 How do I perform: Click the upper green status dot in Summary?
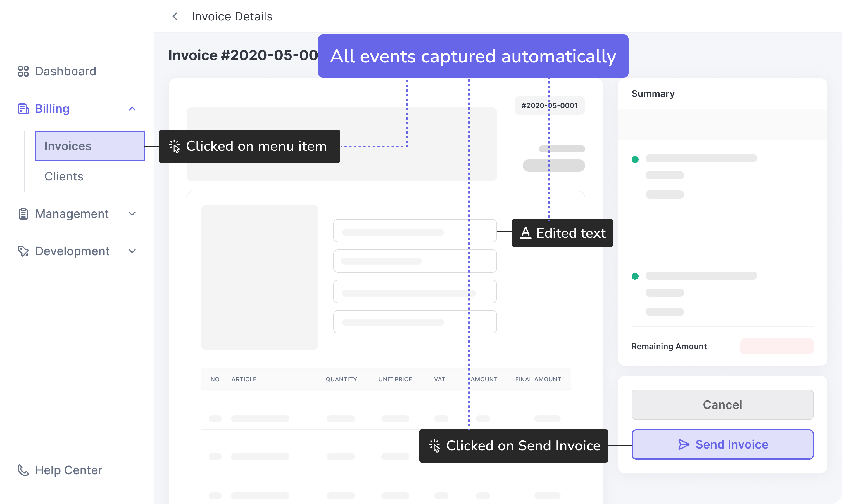pyautogui.click(x=635, y=159)
